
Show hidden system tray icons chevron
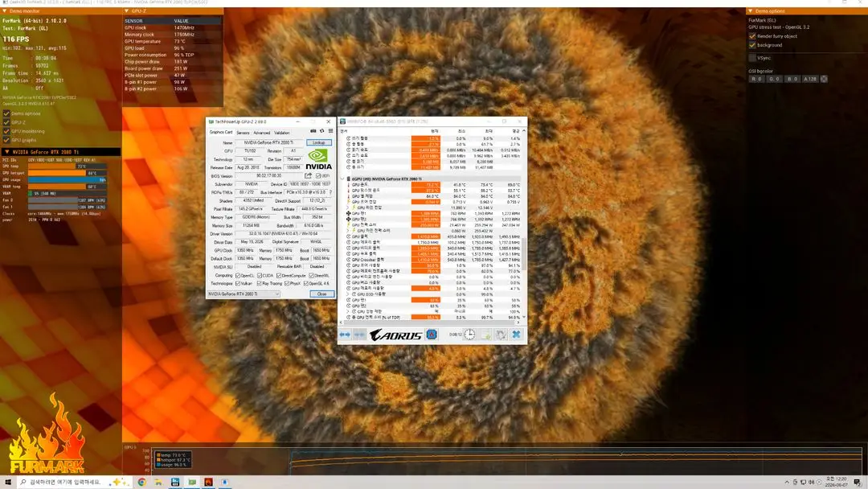click(787, 483)
